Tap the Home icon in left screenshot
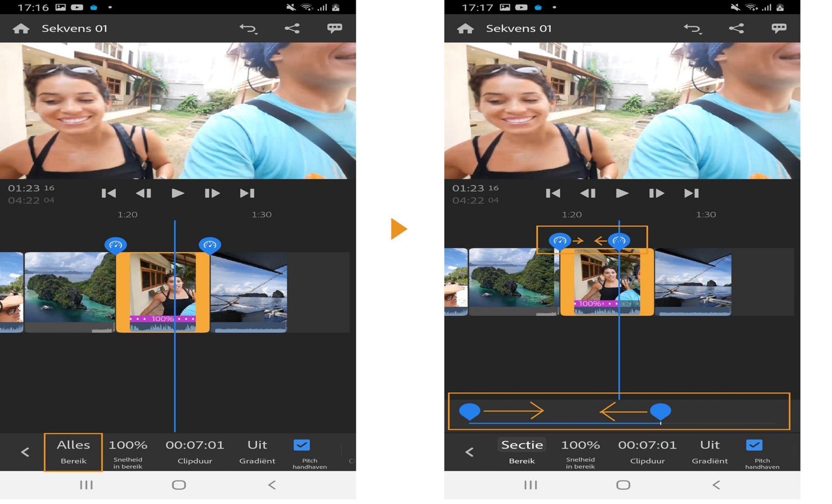This screenshot has height=504, width=832. tap(21, 29)
